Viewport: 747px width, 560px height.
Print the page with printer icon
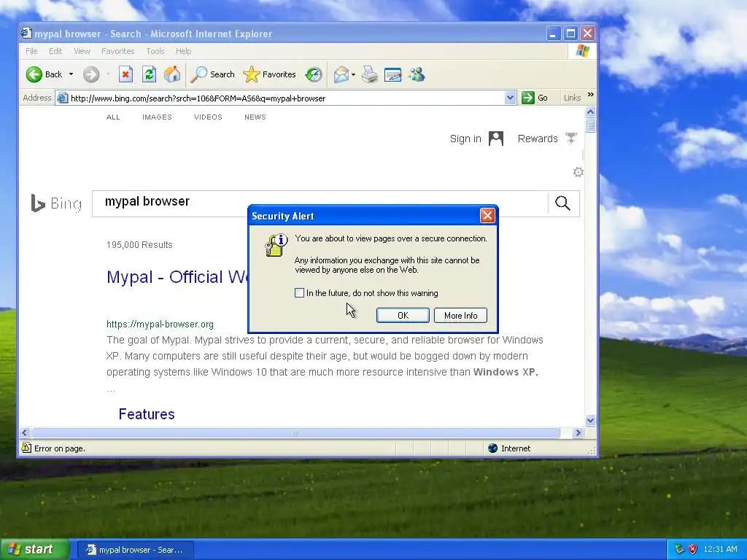[370, 74]
